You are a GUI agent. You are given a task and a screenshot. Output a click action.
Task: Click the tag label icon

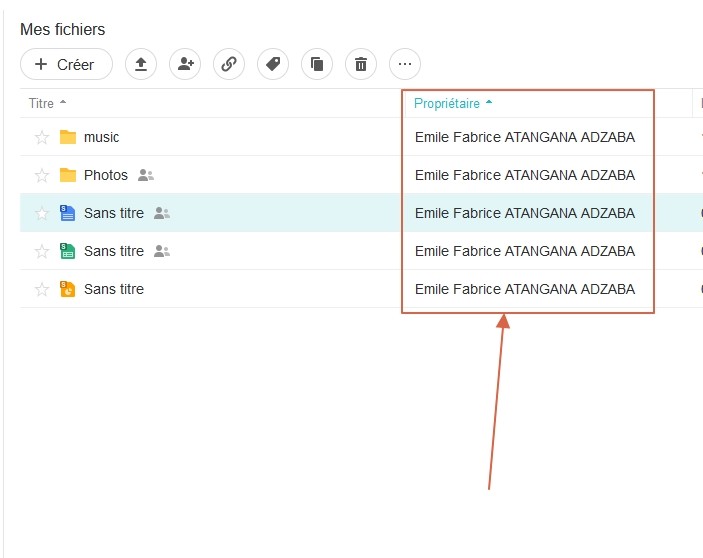click(273, 64)
